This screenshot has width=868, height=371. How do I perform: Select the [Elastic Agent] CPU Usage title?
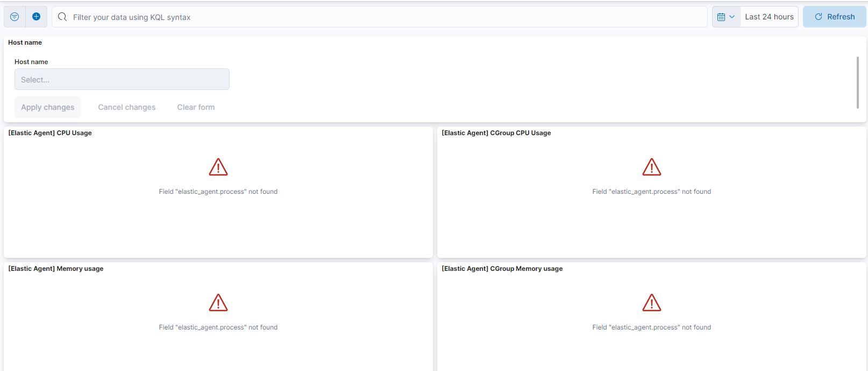[50, 133]
